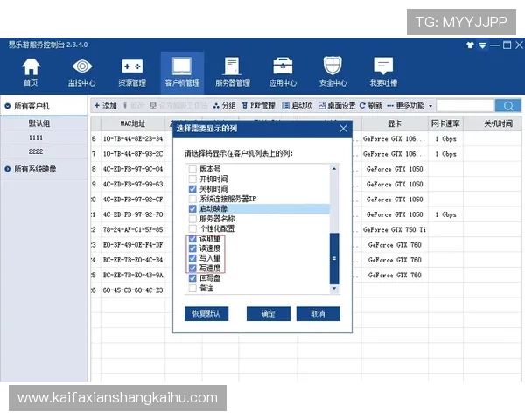This screenshot has height=420, width=525.
Task: Click MAC地址 column header
Action: click(x=133, y=123)
